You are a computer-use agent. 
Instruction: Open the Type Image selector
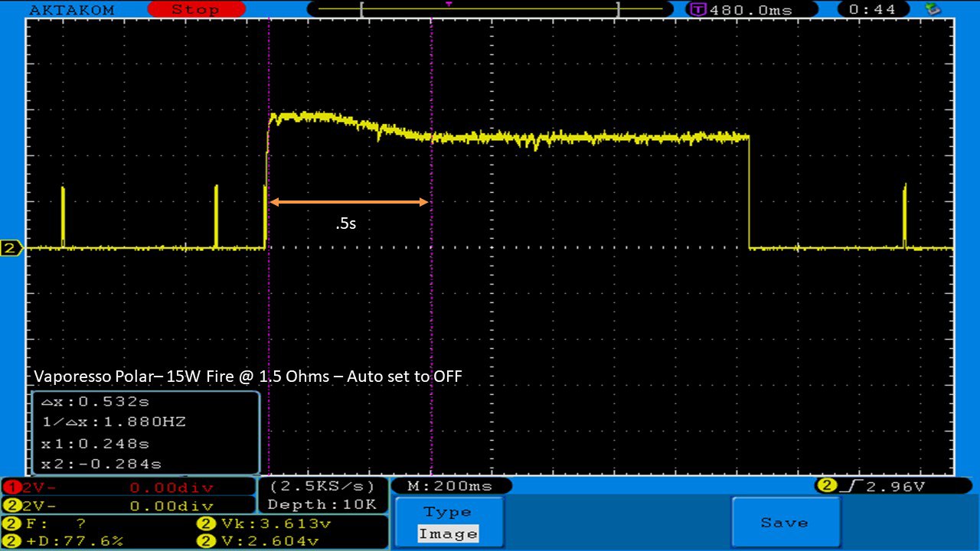[x=449, y=523]
